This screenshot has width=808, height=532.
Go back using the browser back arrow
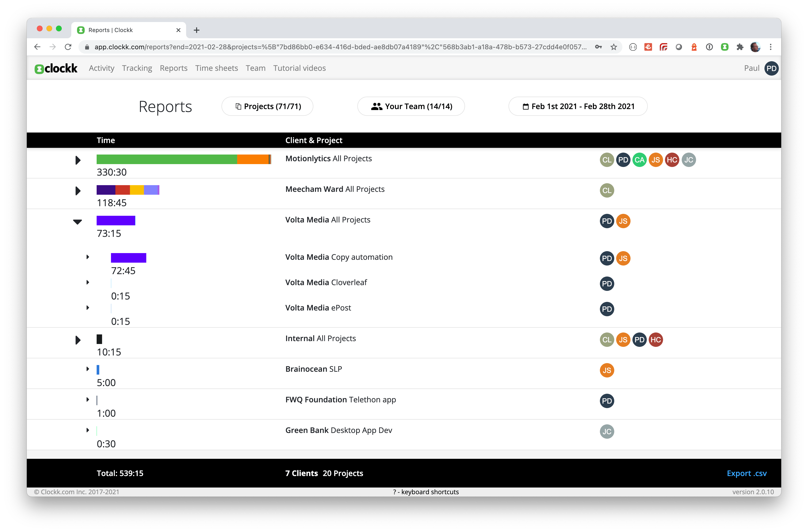[37, 47]
